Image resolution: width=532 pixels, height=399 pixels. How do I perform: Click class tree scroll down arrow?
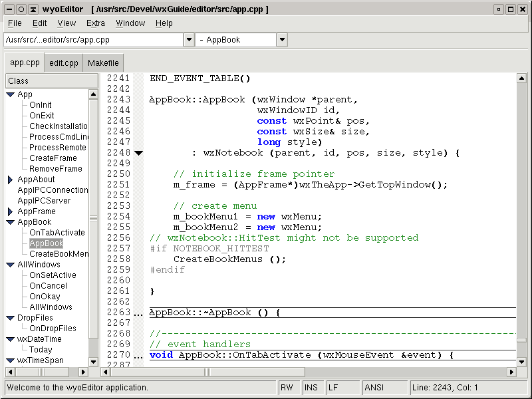pyautogui.click(x=93, y=362)
